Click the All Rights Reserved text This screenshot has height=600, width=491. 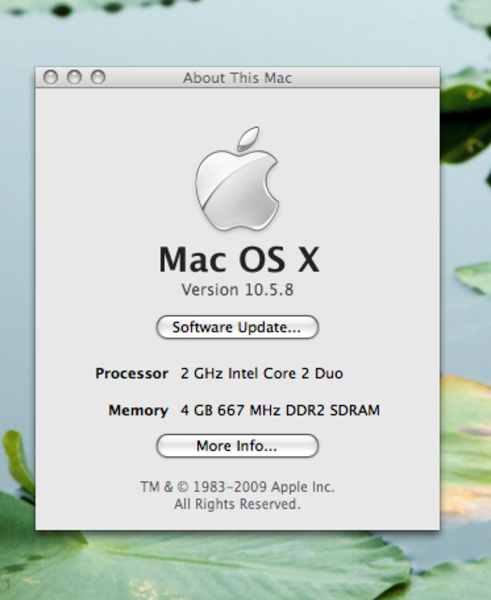pos(237,504)
